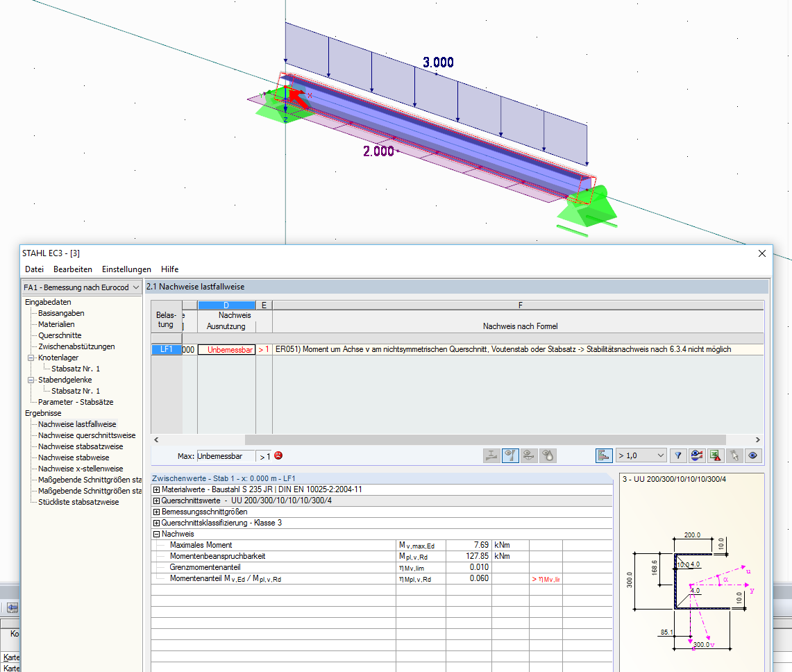The height and width of the screenshot is (672, 792).
Task: Click the horizontal scrollbar thumb
Action: 485,440
